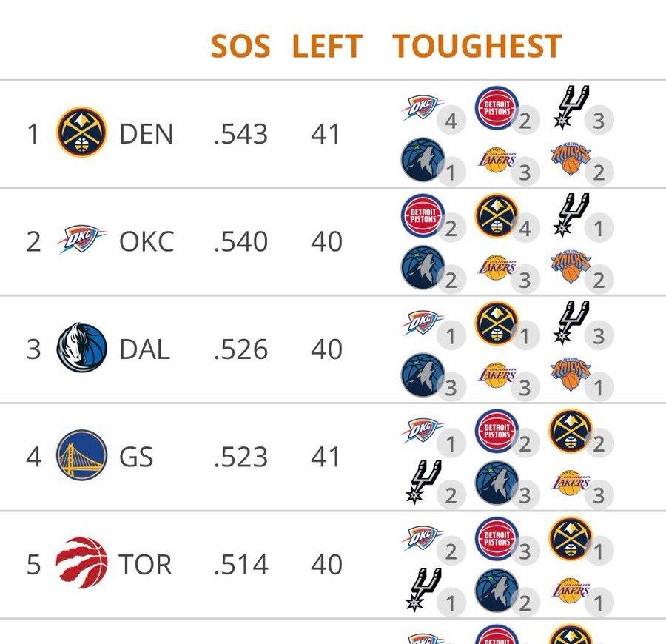The width and height of the screenshot is (666, 644).
Task: Click the Nuggets opponent logo in OKC row
Action: click(497, 215)
